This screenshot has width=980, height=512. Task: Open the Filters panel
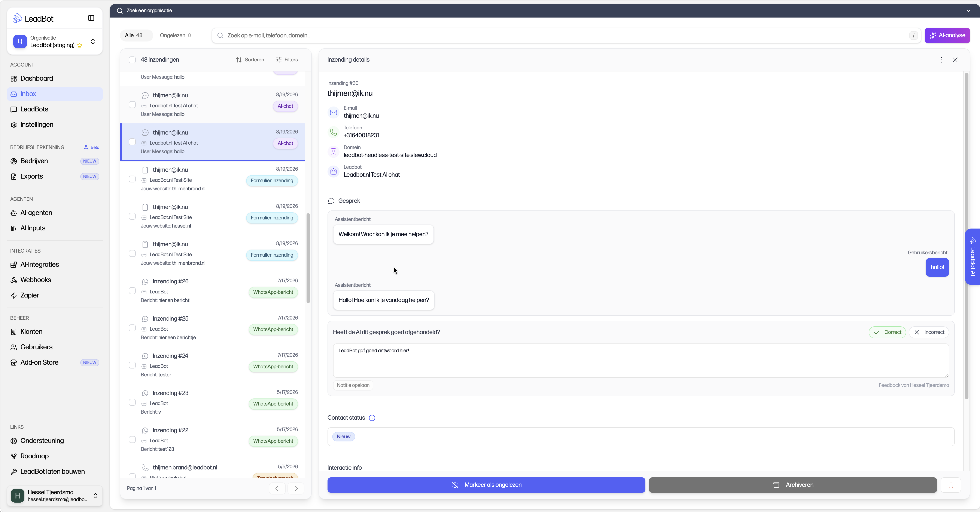click(x=286, y=60)
